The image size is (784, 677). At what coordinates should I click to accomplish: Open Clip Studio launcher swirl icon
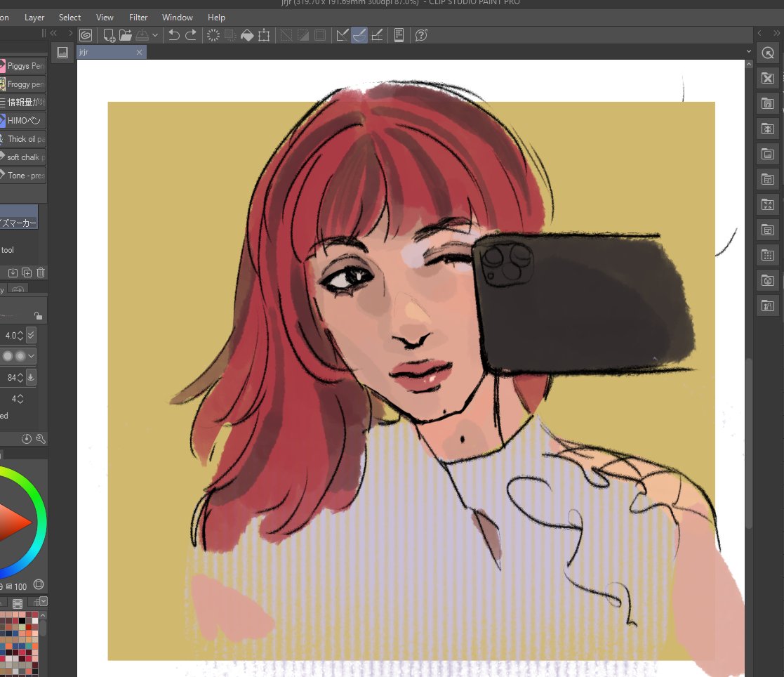point(86,35)
